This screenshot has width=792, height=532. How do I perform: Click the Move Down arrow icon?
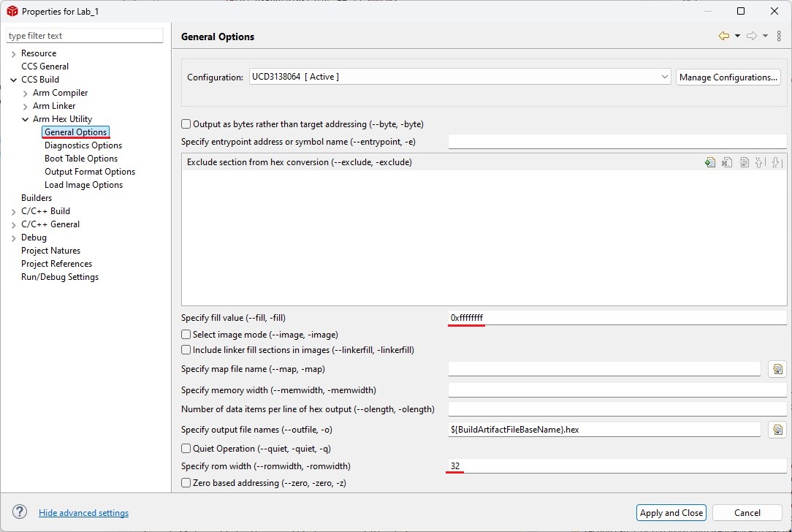click(x=777, y=163)
